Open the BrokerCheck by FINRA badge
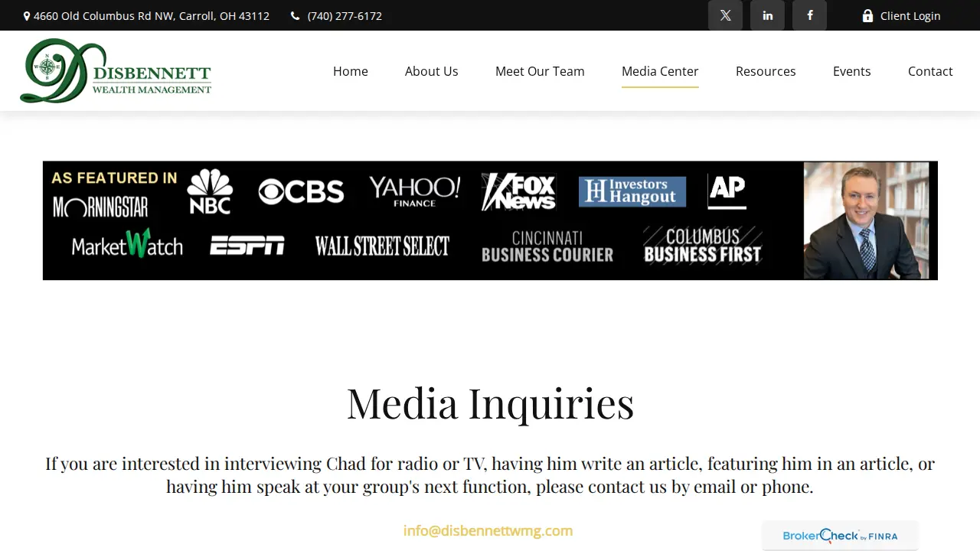This screenshot has width=980, height=551. (840, 536)
